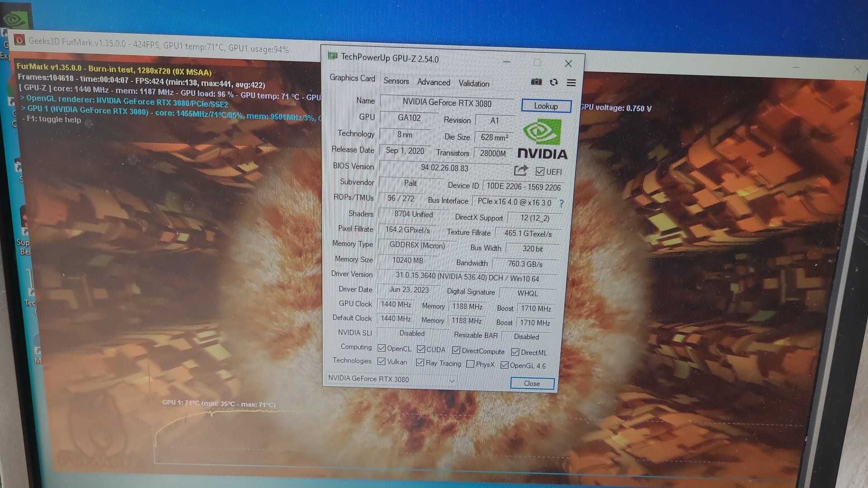Click the BIOS Version field 94.02.26.08.83
Screen dimensions: 868x488
[445, 168]
